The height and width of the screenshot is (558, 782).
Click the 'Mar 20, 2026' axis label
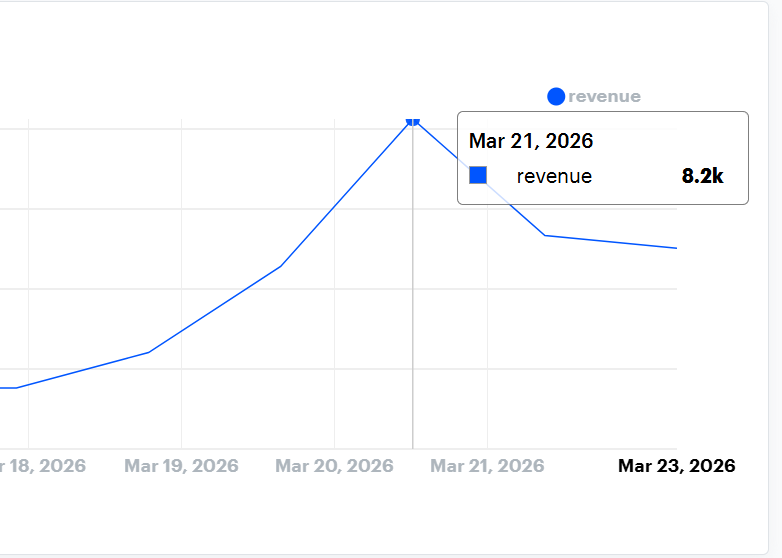point(334,466)
